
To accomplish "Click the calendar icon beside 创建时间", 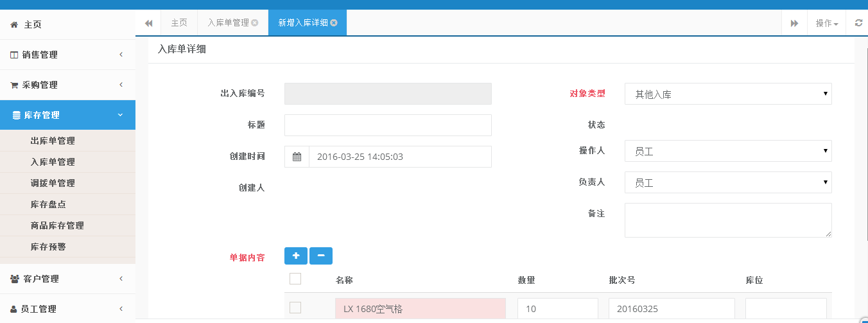I will [297, 157].
